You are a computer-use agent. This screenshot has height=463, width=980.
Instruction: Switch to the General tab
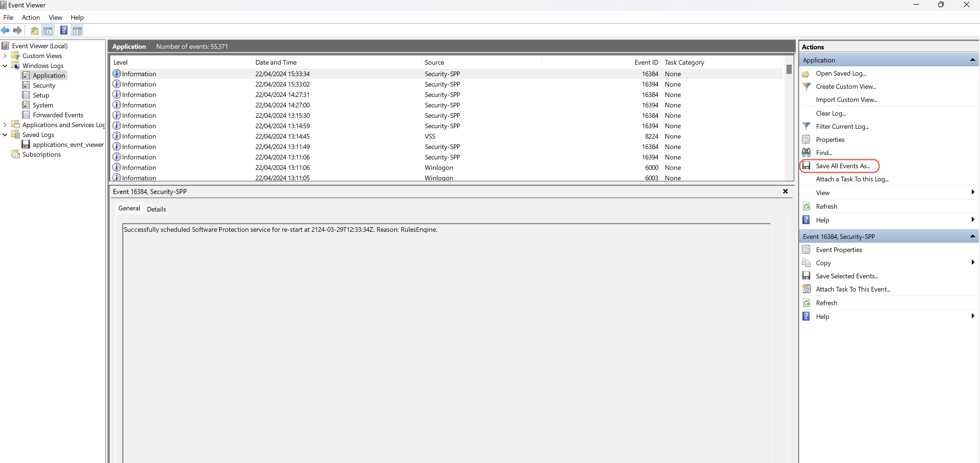[129, 208]
